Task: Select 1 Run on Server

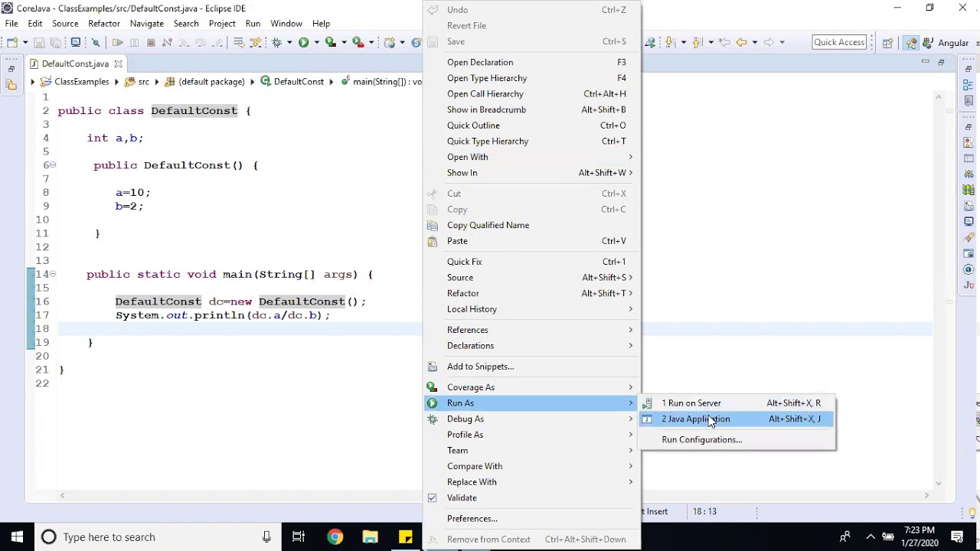Action: pyautogui.click(x=737, y=403)
